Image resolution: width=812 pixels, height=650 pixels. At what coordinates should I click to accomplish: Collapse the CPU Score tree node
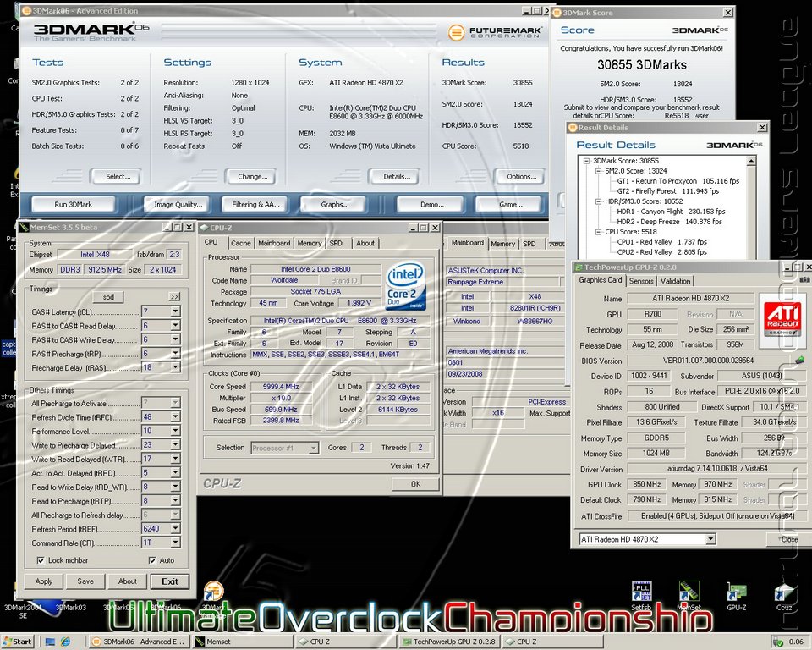pos(598,232)
